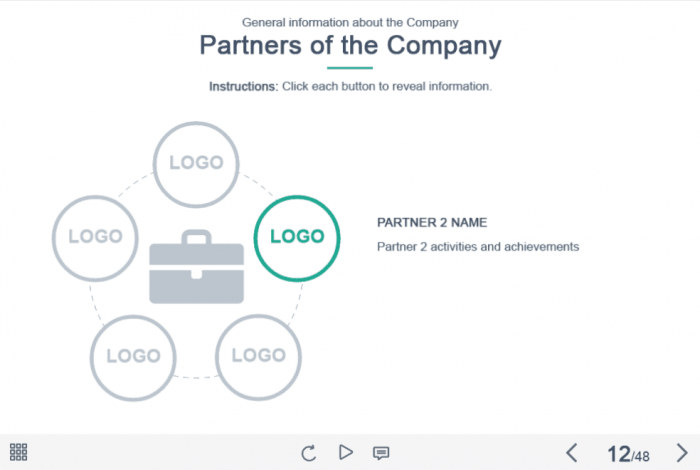Screen dimensions: 700x470
Task: Click the green highlighted Partner 2 logo
Action: tap(297, 237)
